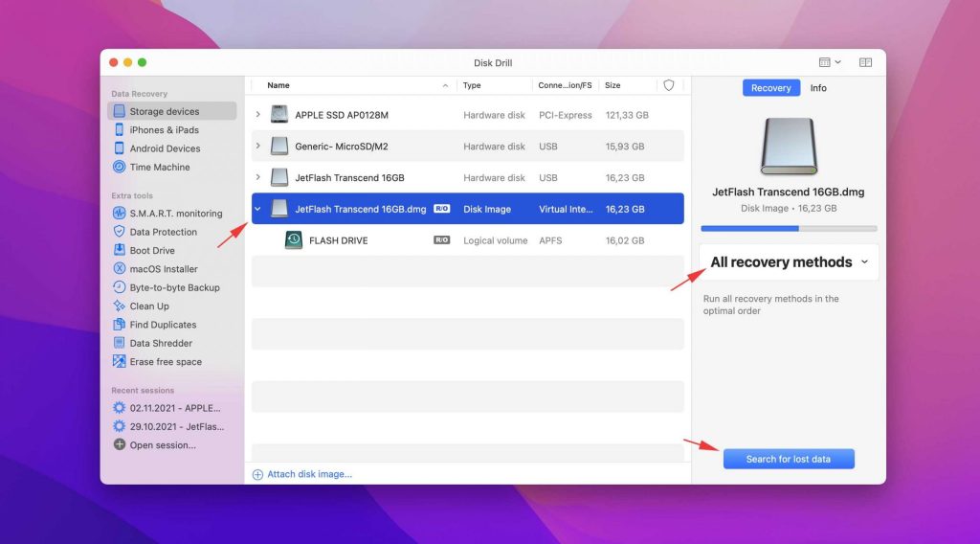The image size is (980, 544).
Task: Sort by Type column header
Action: pyautogui.click(x=472, y=85)
